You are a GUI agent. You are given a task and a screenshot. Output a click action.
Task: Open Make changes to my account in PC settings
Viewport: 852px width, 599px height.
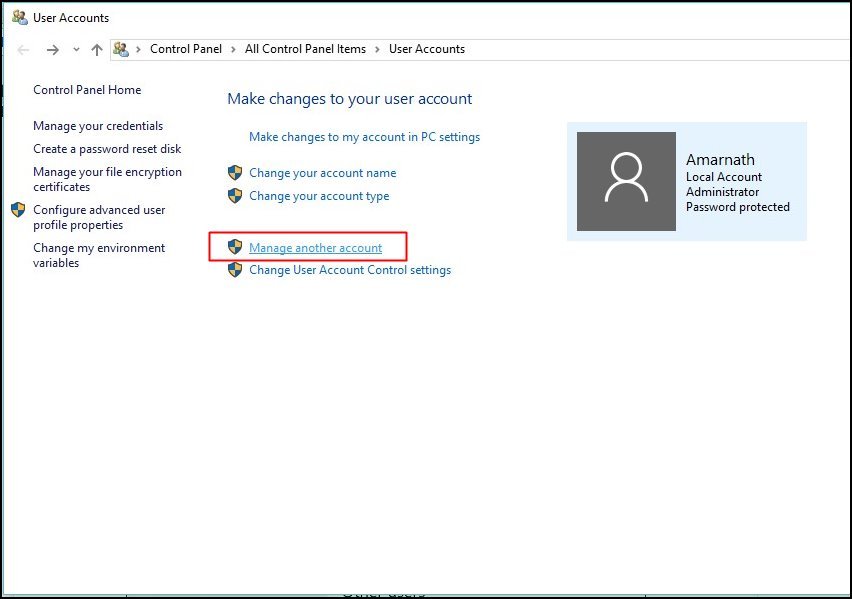point(365,137)
